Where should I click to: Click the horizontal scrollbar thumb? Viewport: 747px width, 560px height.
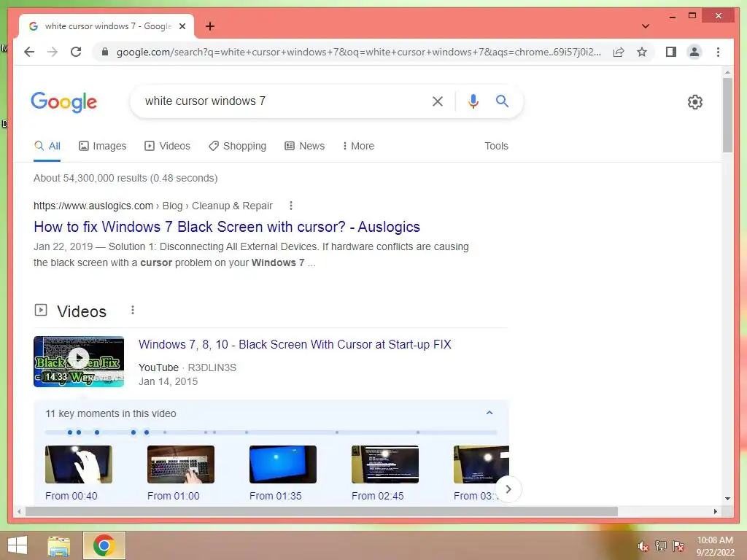click(322, 511)
